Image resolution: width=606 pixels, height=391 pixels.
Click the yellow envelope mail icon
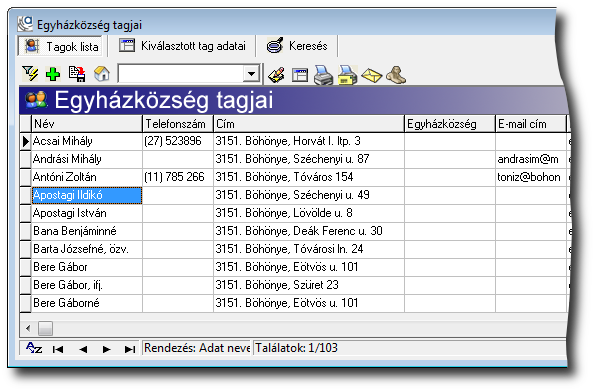[x=372, y=75]
